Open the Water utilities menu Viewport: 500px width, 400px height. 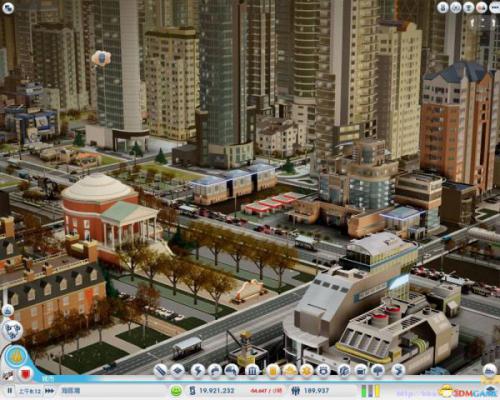pos(215,370)
